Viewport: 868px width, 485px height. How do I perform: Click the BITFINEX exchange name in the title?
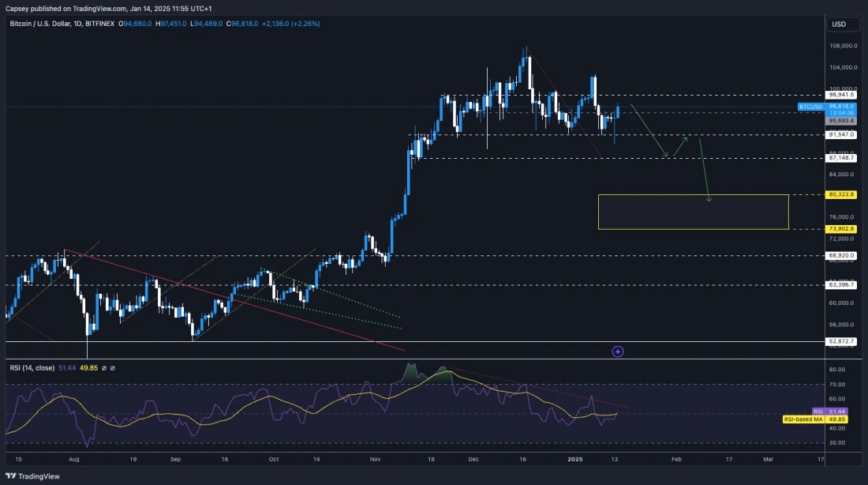[99, 24]
